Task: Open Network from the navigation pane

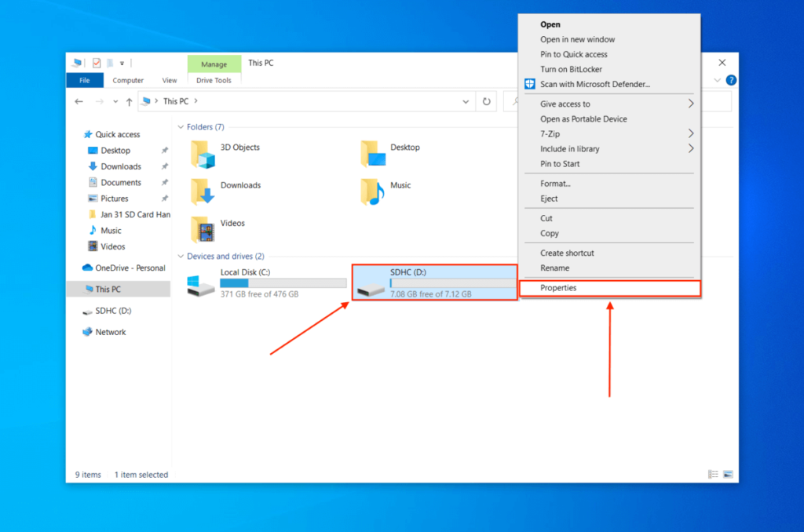Action: point(110,331)
